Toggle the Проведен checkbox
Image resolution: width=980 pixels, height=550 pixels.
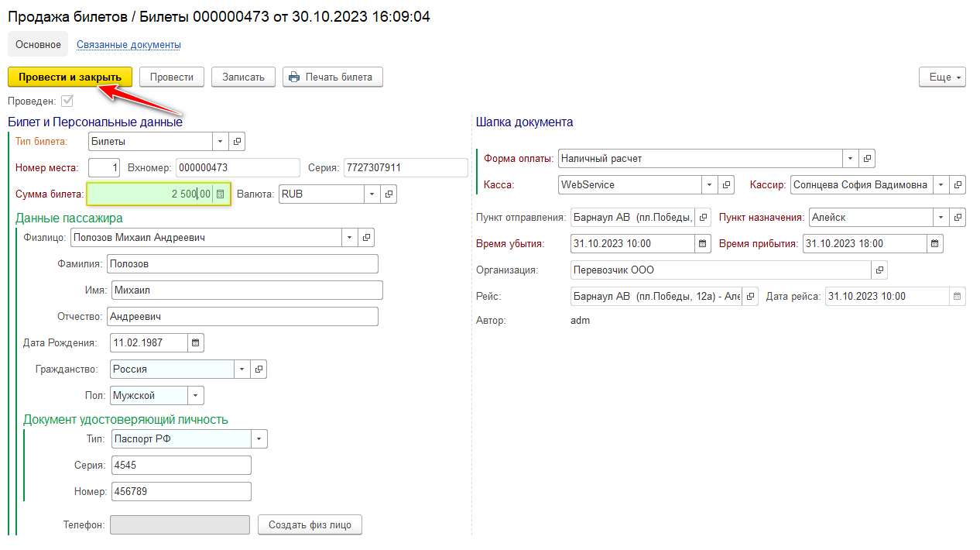tap(67, 101)
